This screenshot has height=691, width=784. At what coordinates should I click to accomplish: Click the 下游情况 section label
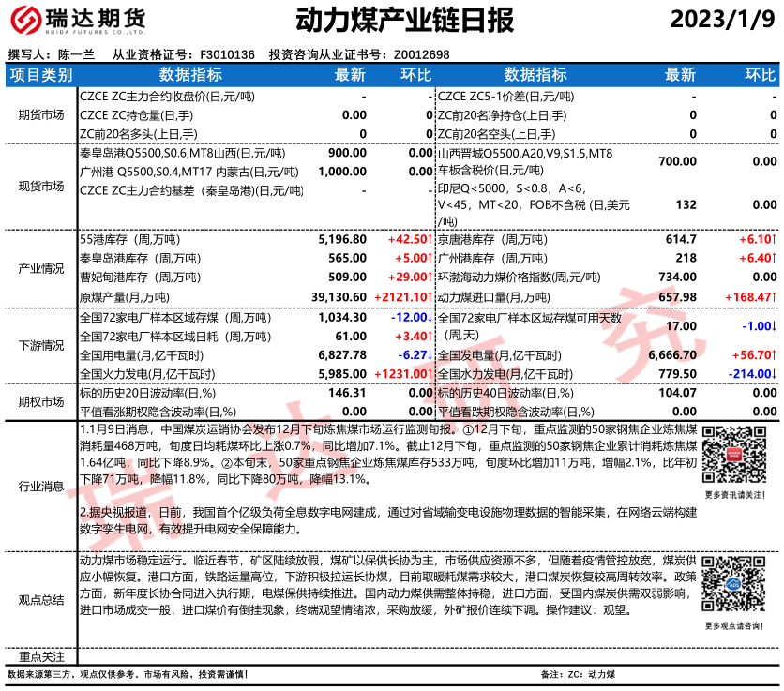(41, 346)
